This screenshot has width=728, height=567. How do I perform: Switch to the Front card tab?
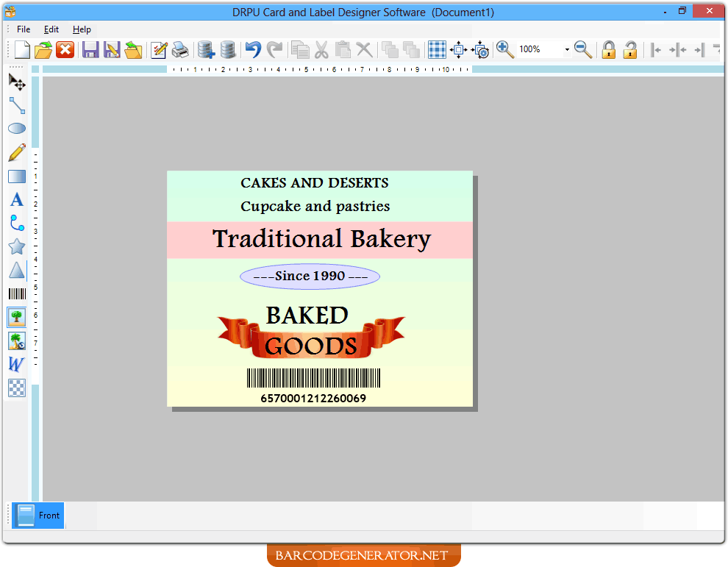coord(38,516)
